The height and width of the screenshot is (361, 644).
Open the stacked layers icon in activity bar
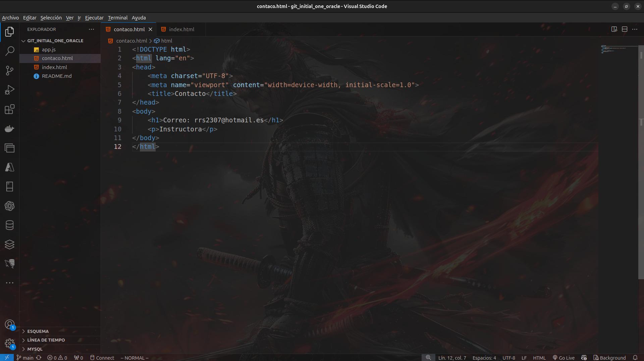(x=9, y=244)
